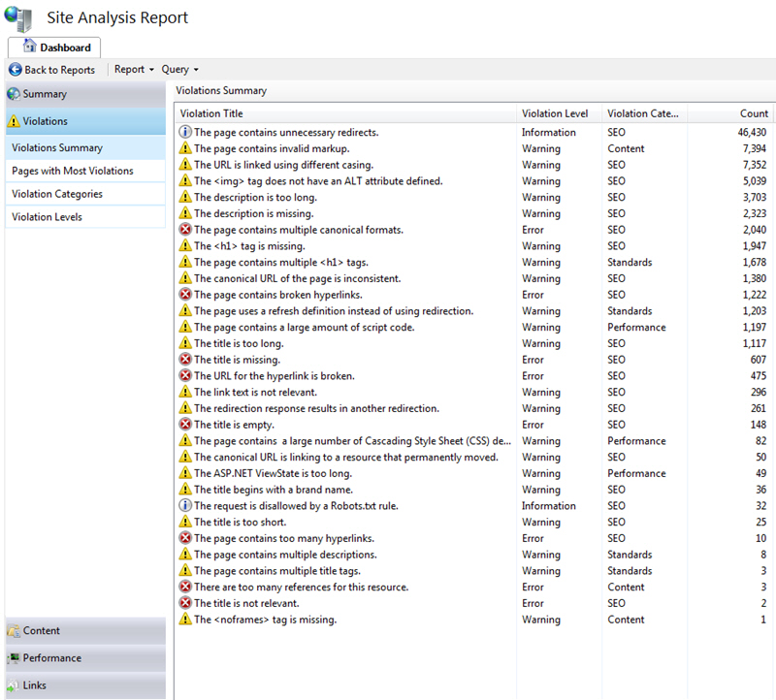Click the Summary section icon in sidebar

coord(14,94)
